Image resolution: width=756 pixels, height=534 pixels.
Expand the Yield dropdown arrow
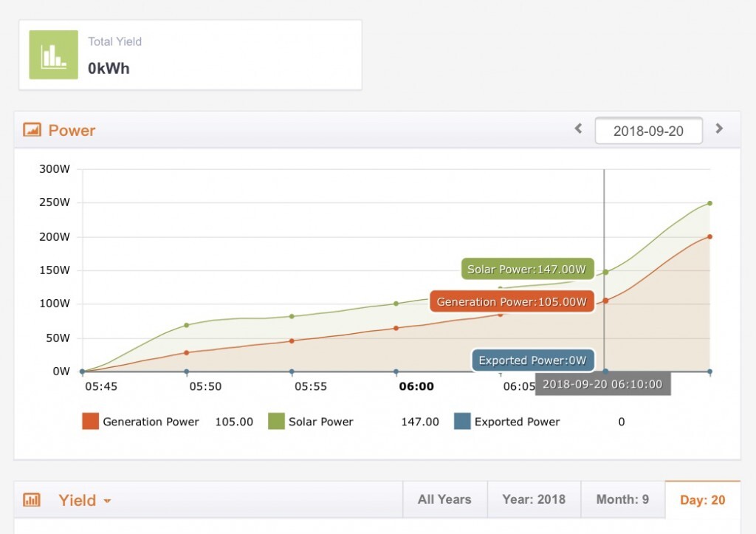point(108,501)
